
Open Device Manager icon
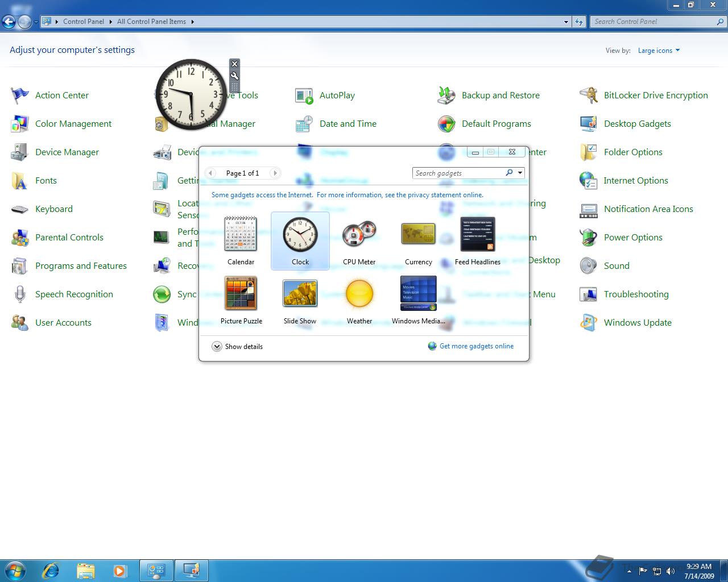[x=20, y=152]
